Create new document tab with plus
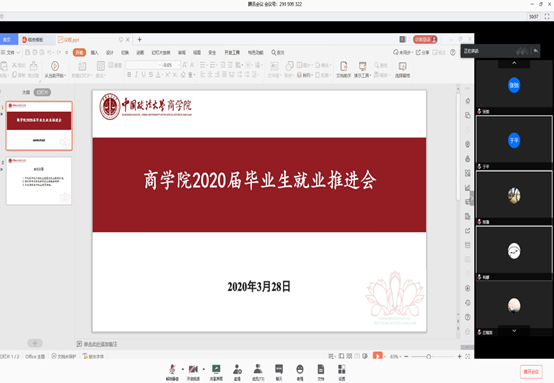This screenshot has width=554, height=383. [139, 40]
